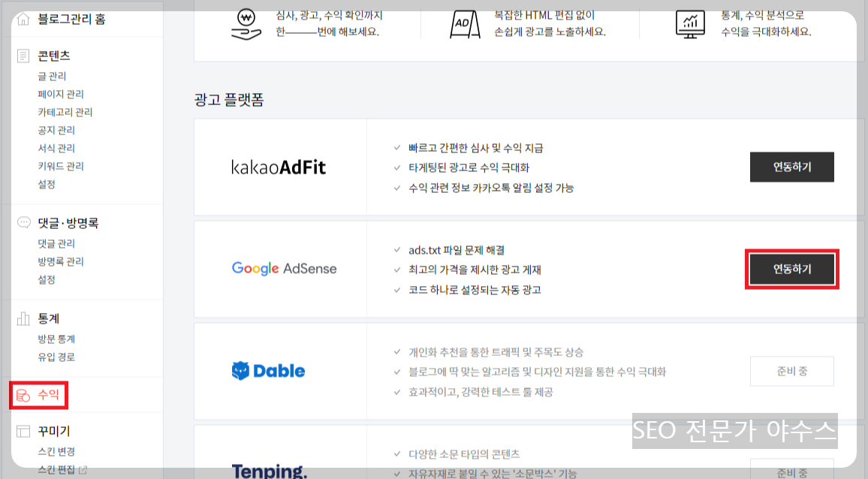Open 설정 under 댓글·방명록
This screenshot has height=479, width=868.
pyautogui.click(x=47, y=279)
